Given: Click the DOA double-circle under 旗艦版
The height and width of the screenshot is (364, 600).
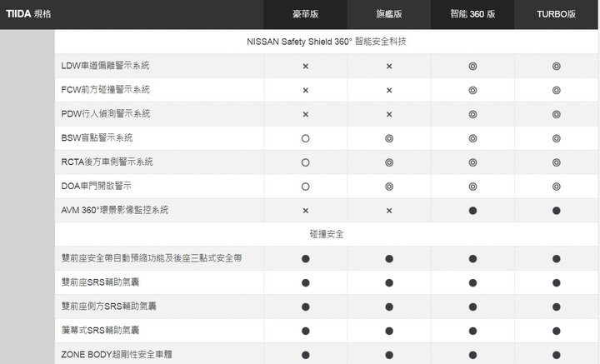Looking at the screenshot, I should [x=389, y=187].
